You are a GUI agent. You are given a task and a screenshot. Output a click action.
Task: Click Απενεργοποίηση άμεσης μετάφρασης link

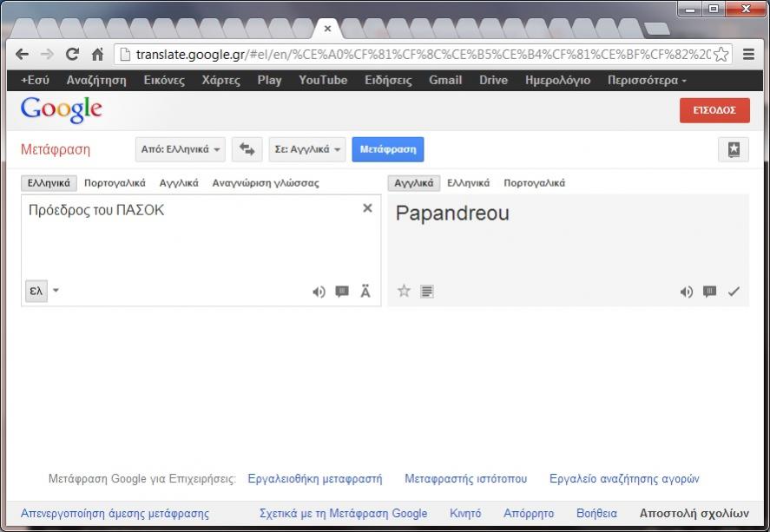115,514
